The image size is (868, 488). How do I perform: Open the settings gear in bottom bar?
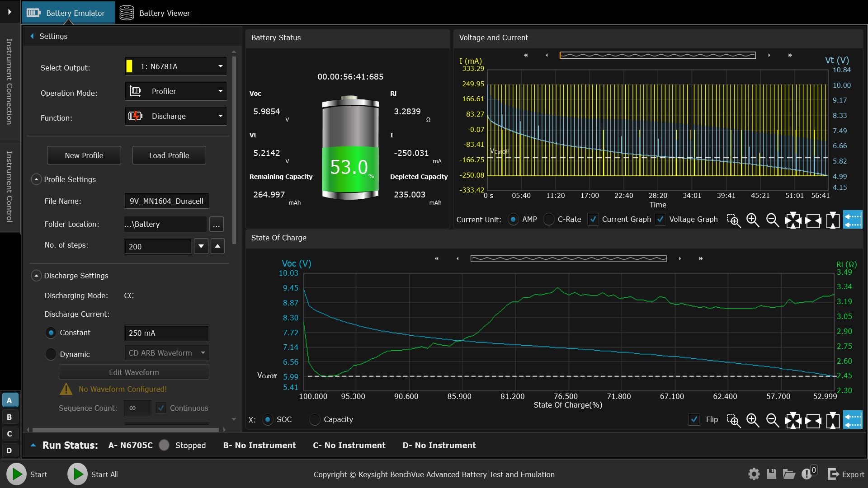point(754,474)
